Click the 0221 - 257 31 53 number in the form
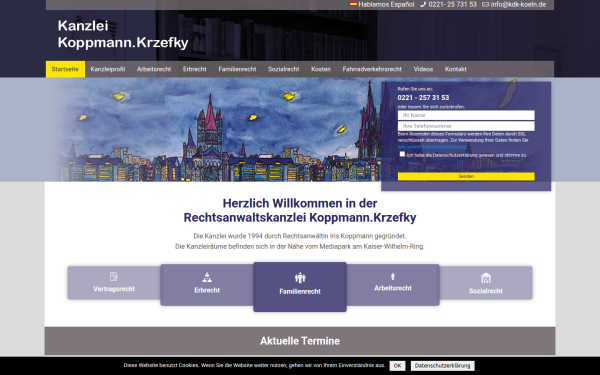 pos(423,98)
